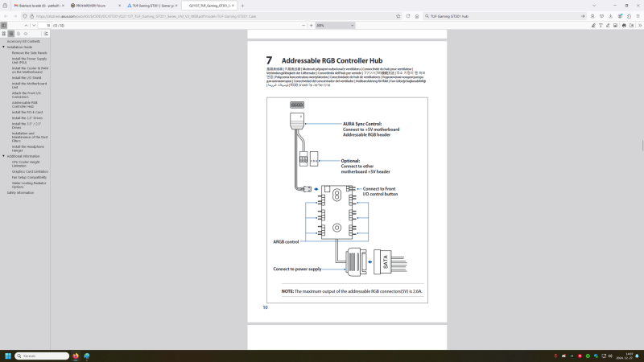Show page thumbnails in sidebar

[x=4, y=34]
